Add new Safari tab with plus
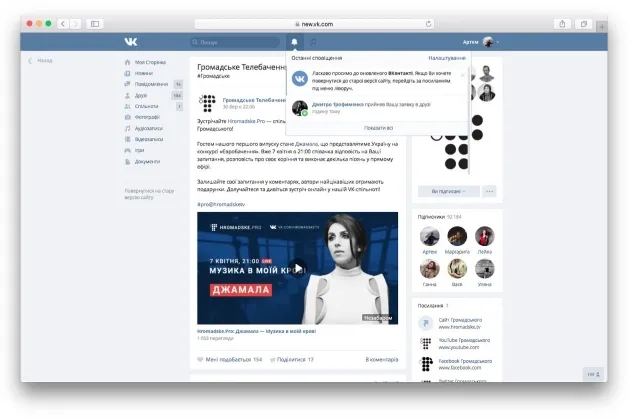The height and width of the screenshot is (420, 628). (602, 27)
